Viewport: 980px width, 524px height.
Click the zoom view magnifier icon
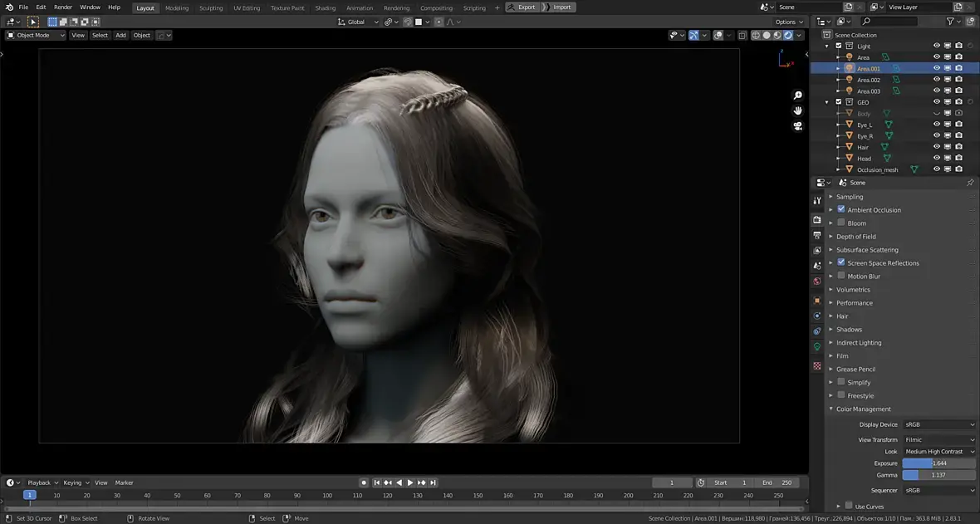click(797, 95)
